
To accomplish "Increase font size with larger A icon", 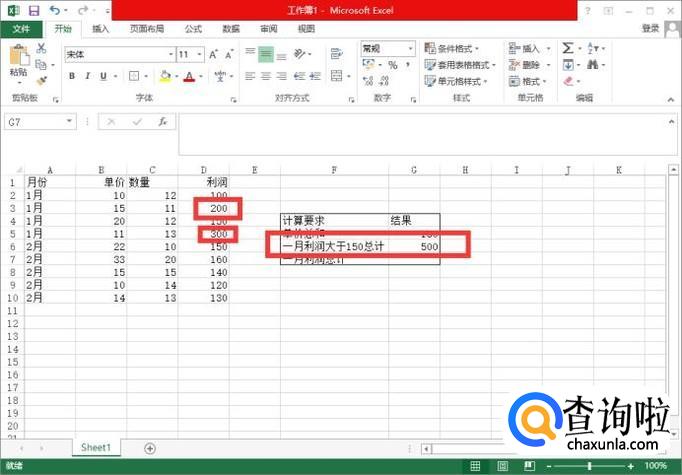I will [x=213, y=54].
